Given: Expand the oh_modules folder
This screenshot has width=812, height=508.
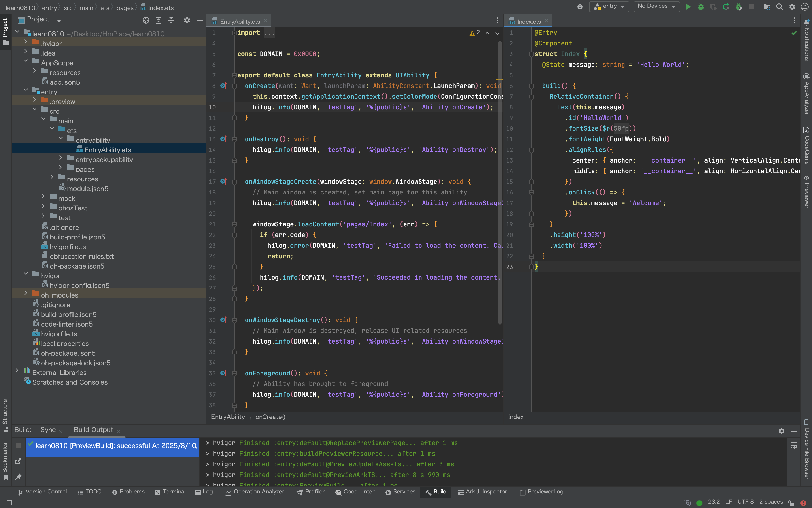Looking at the screenshot, I should [x=26, y=293].
